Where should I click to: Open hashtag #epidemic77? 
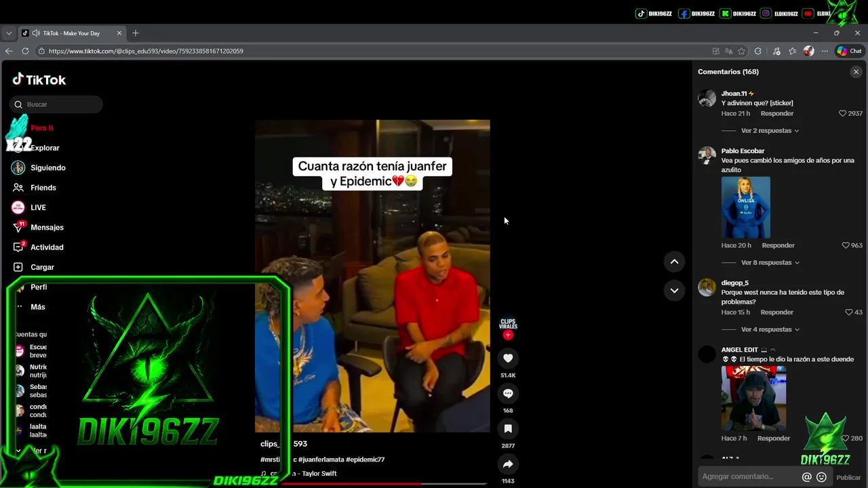(365, 460)
